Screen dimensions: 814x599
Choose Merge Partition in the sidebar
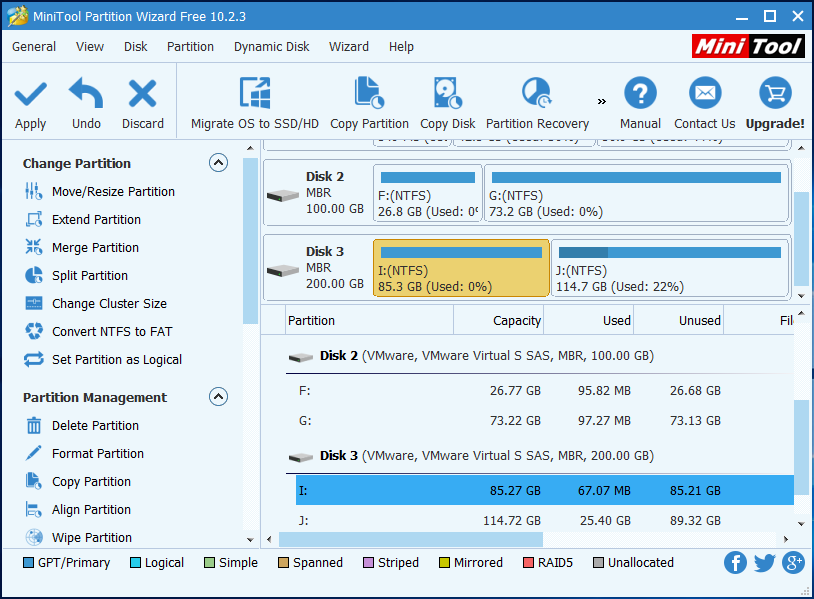point(82,248)
